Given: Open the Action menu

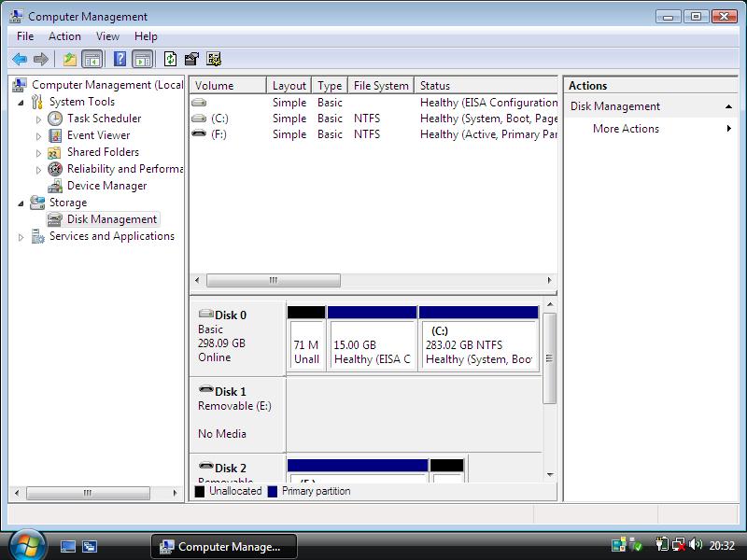Looking at the screenshot, I should [64, 36].
